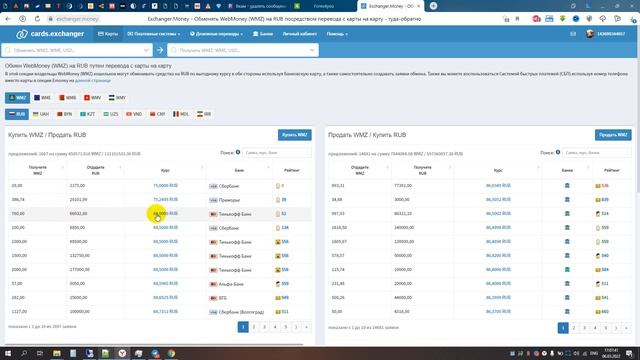Viewport: 640px width, 360px height.
Task: Sort left table by Курс column
Action: point(165,170)
